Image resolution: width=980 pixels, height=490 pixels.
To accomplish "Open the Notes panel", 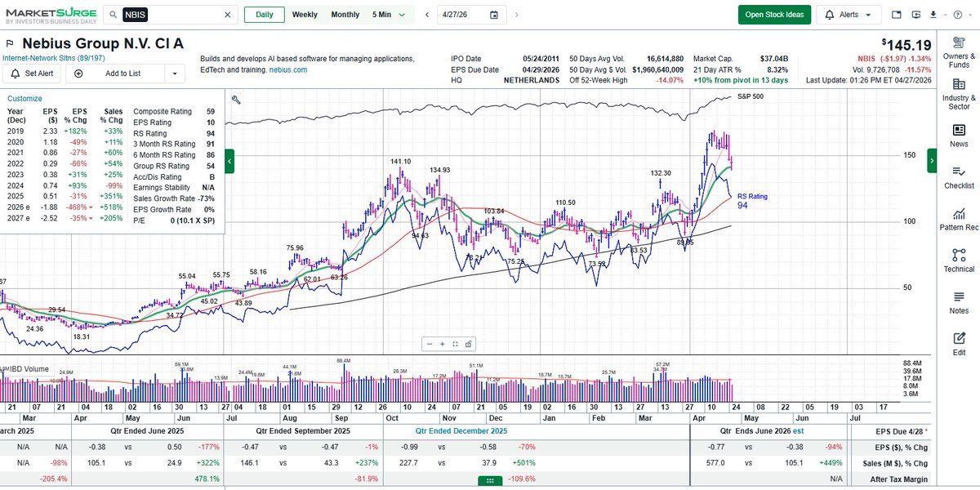I will pos(959,302).
